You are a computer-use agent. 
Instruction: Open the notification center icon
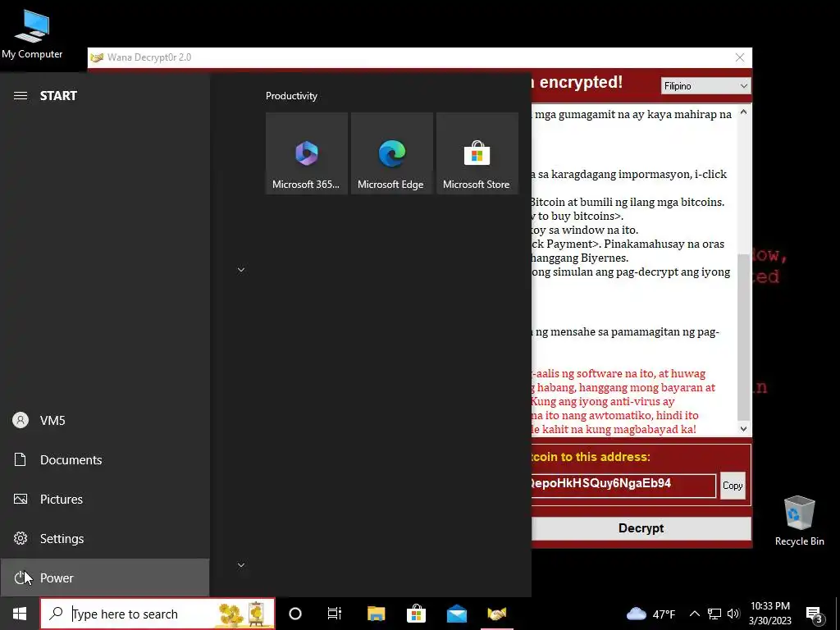coord(815,614)
